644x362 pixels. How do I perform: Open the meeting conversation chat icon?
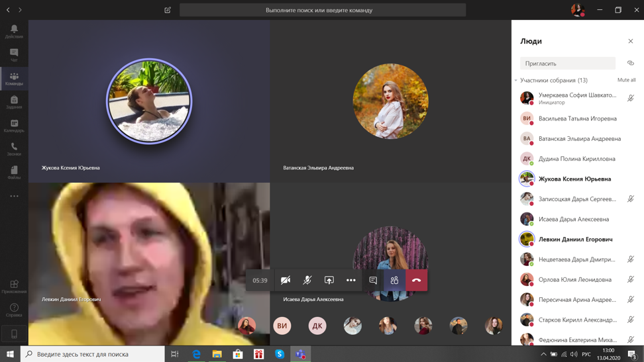(x=373, y=280)
